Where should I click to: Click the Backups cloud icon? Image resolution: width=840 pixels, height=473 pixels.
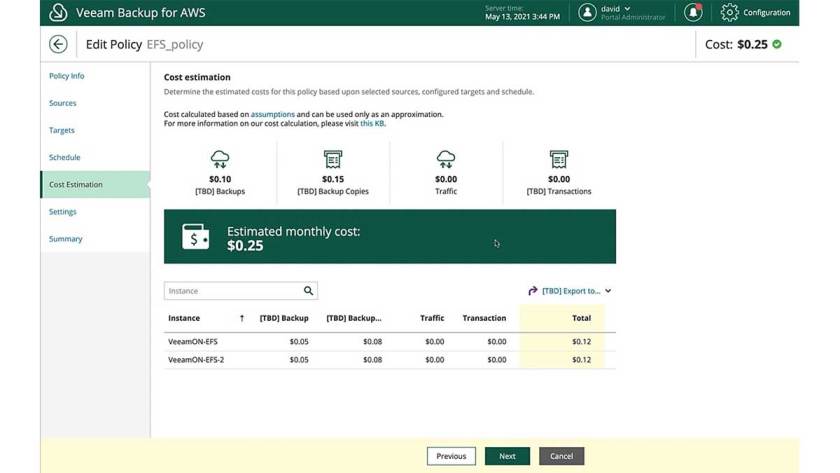[x=220, y=159]
